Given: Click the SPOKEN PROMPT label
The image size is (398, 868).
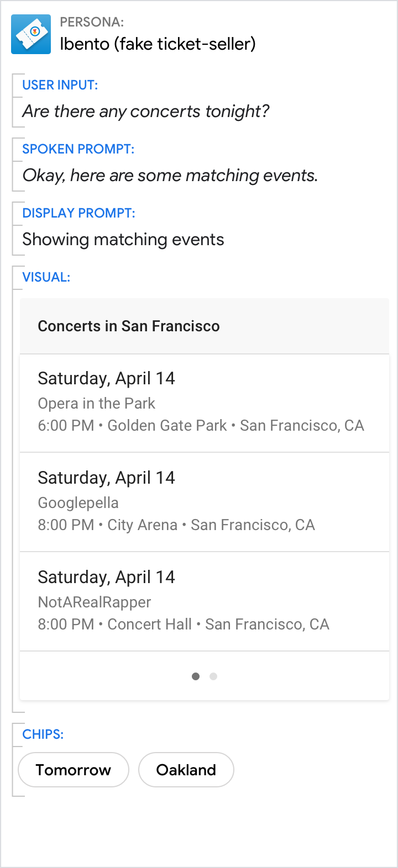Looking at the screenshot, I should [78, 149].
